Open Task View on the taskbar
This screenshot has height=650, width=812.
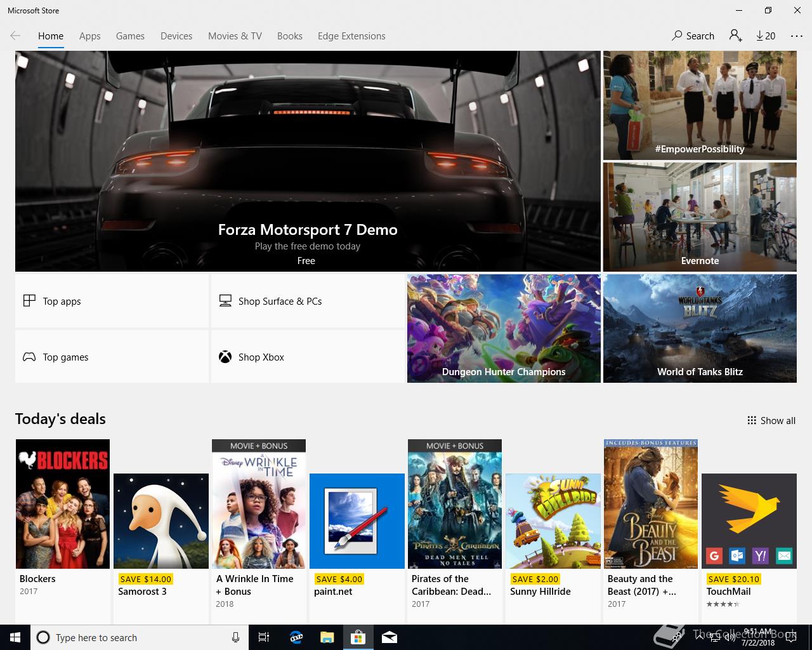tap(264, 637)
